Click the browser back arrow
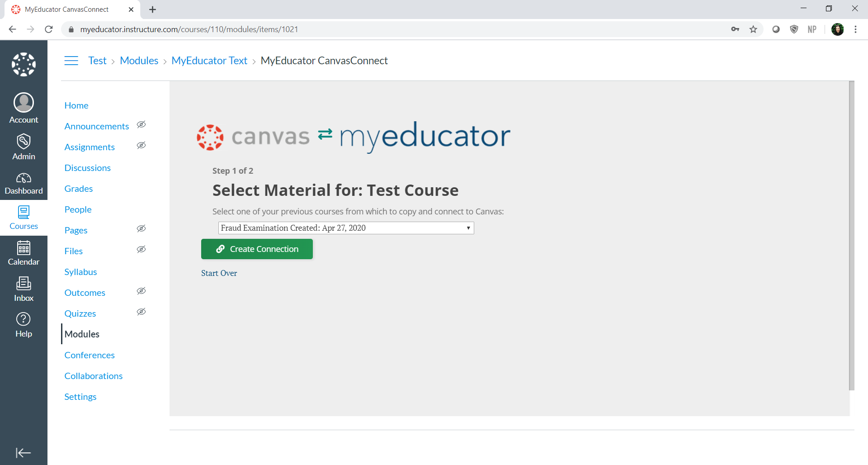868x465 pixels. (12, 29)
